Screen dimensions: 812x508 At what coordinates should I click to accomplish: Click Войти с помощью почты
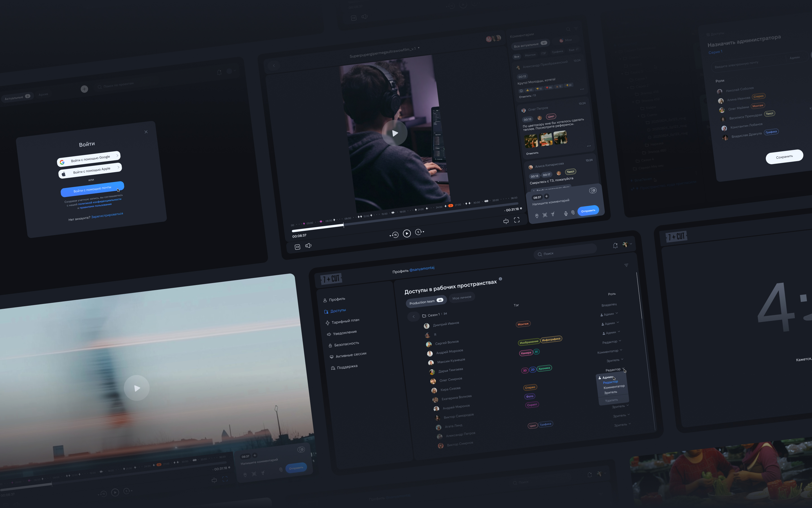pyautogui.click(x=92, y=189)
